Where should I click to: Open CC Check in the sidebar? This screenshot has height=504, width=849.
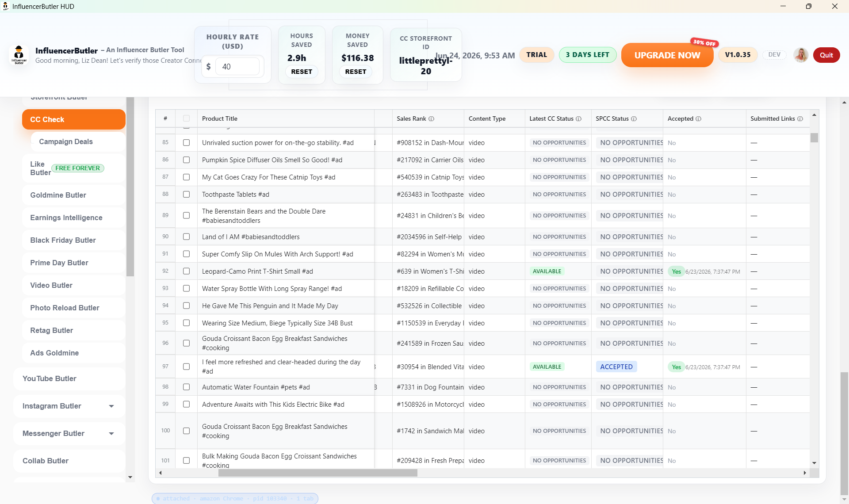[x=74, y=119]
